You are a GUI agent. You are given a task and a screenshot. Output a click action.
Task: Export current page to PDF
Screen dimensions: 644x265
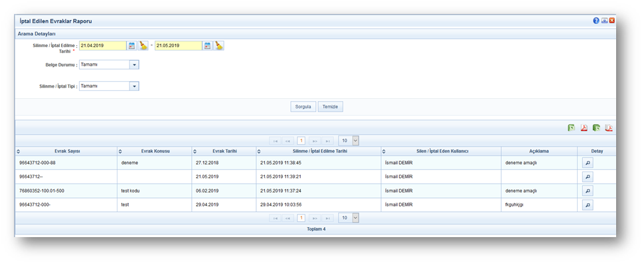pos(584,128)
